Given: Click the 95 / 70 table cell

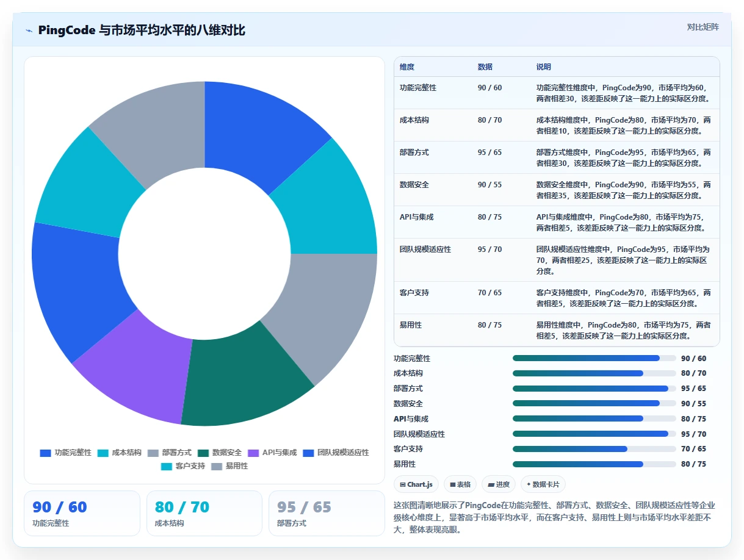Looking at the screenshot, I should (490, 249).
